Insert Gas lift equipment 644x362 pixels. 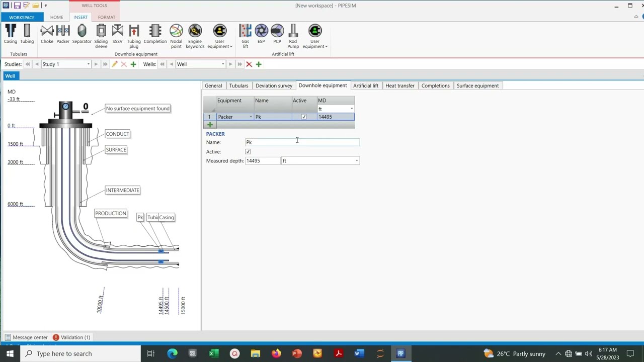(x=245, y=37)
